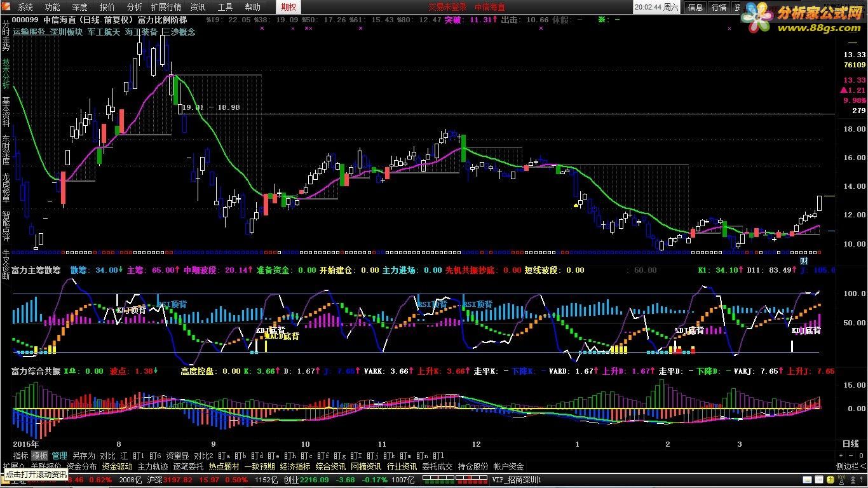Open the 基本资料 side tab
The height and width of the screenshot is (488, 868).
[6, 112]
